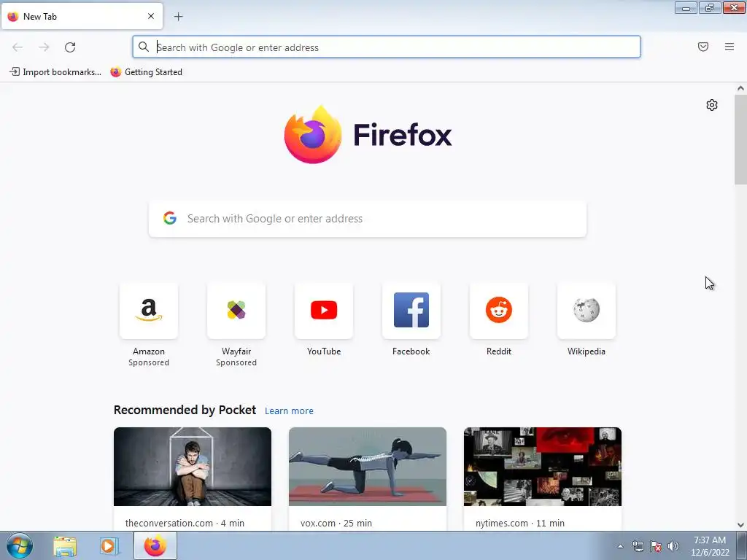Open theconversation.com story thumbnail
747x560 pixels.
click(193, 467)
